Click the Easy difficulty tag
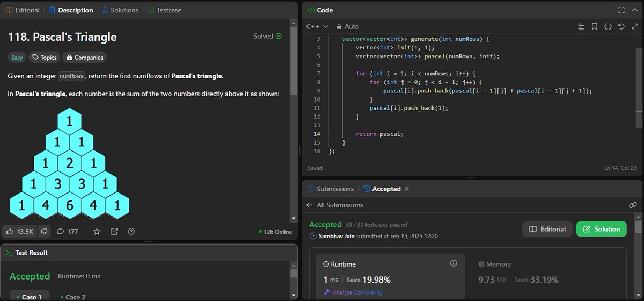 [17, 58]
